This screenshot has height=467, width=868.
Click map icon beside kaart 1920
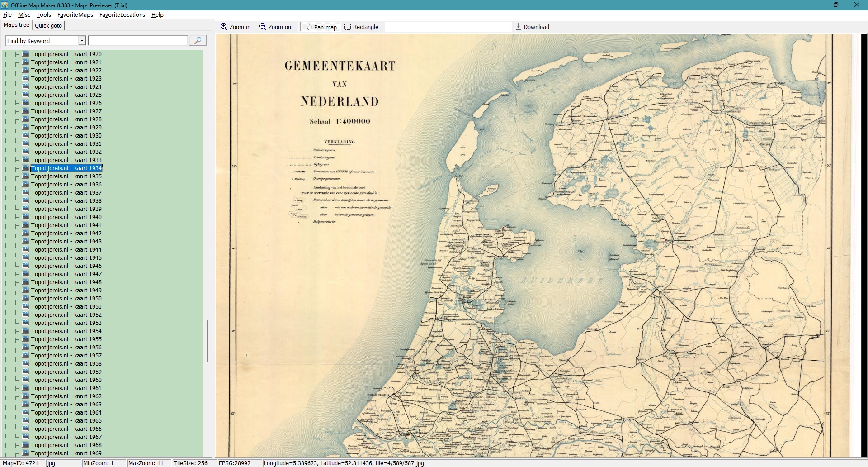point(25,54)
